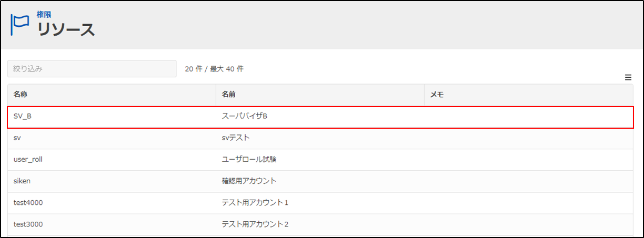Follow the 権限 breadcrumb link
Viewport: 644px width, 238px height.
(43, 14)
